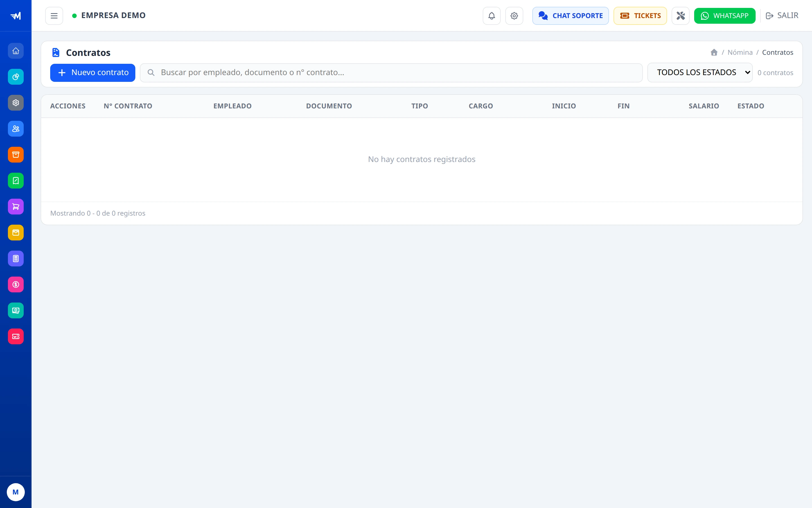Screen dimensions: 812x508
Task: Click the Empresa Demo company name
Action: 113,16
